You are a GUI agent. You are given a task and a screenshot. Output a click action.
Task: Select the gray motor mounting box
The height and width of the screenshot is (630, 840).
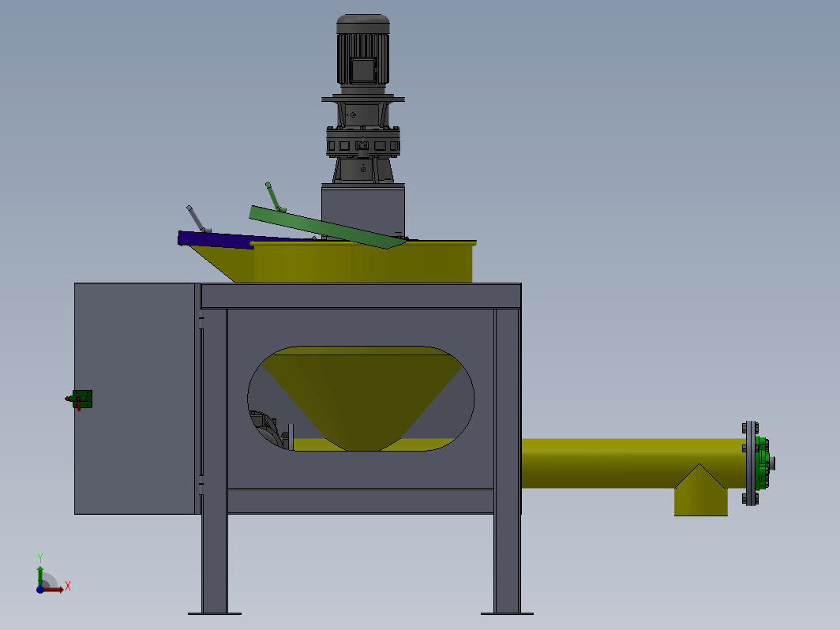point(363,211)
